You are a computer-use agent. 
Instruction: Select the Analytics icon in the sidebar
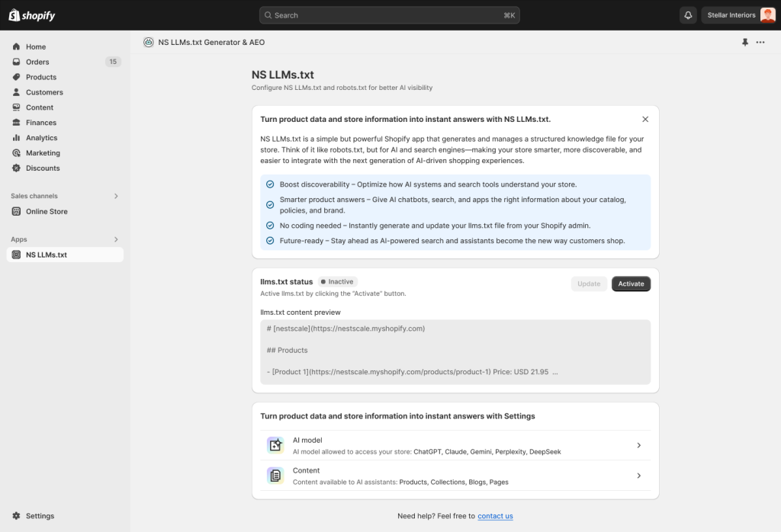click(16, 137)
